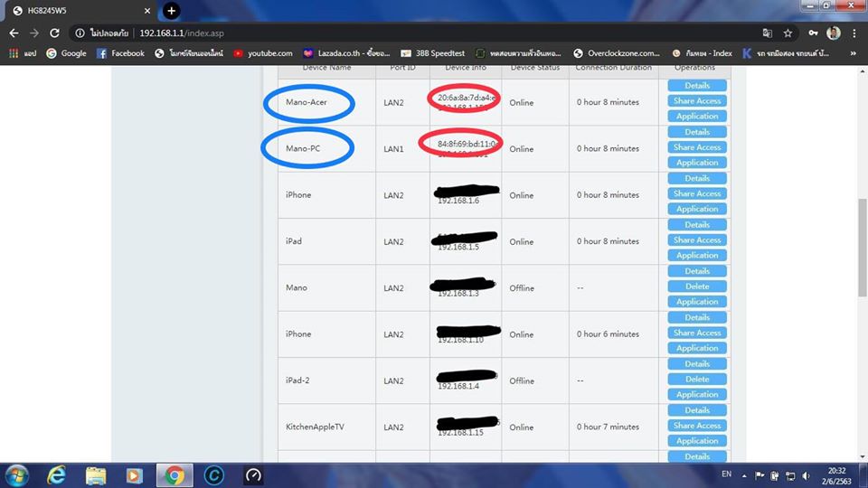Click Share Access for KitchenAppleTV
The height and width of the screenshot is (488, 868).
coord(697,426)
